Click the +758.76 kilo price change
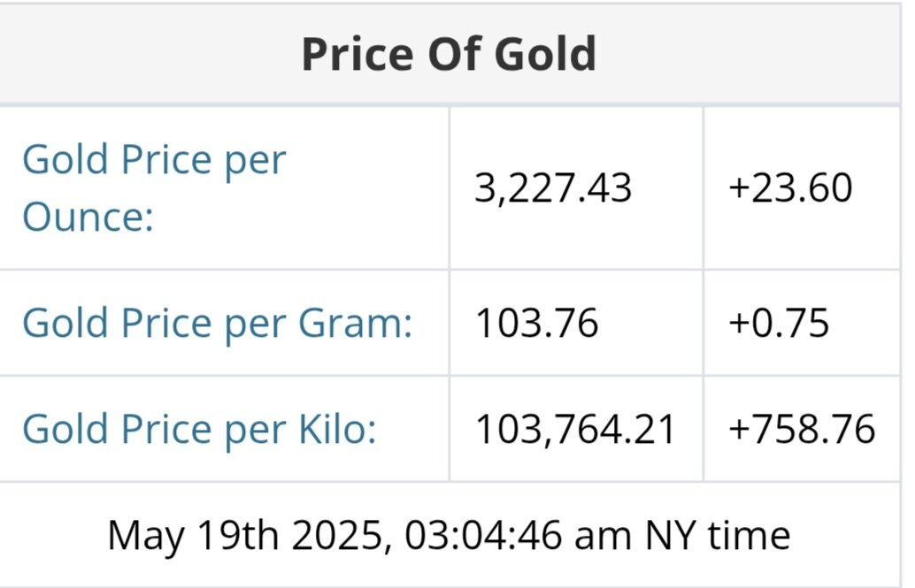 point(801,430)
